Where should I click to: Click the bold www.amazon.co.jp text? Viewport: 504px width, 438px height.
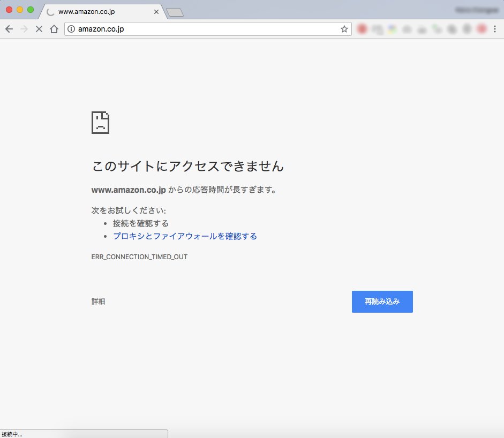(129, 190)
